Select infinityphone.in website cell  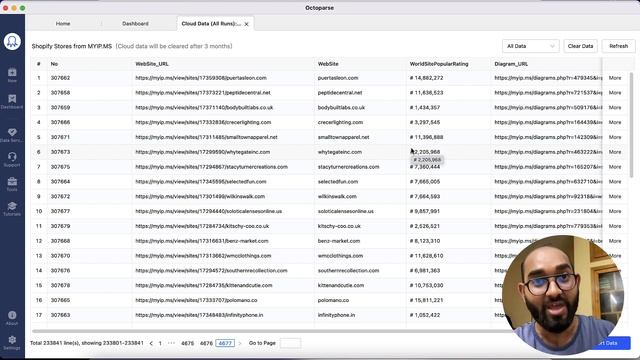pos(336,315)
